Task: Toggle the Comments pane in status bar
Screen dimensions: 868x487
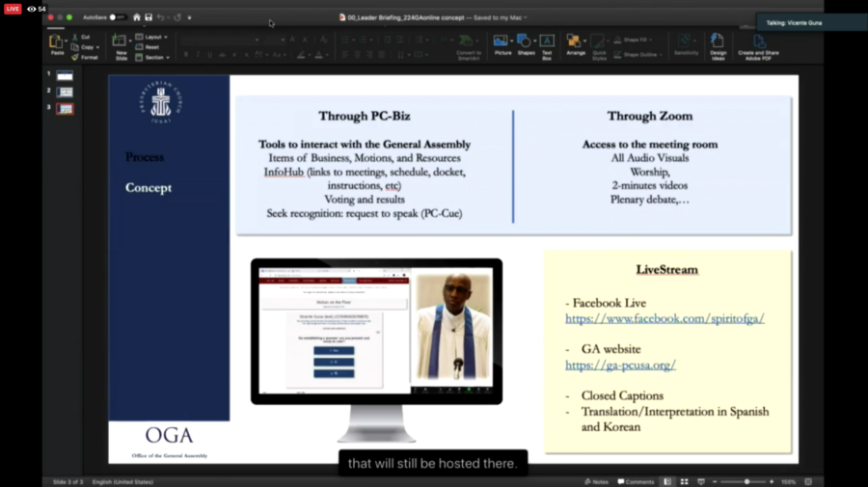Action: tap(636, 481)
